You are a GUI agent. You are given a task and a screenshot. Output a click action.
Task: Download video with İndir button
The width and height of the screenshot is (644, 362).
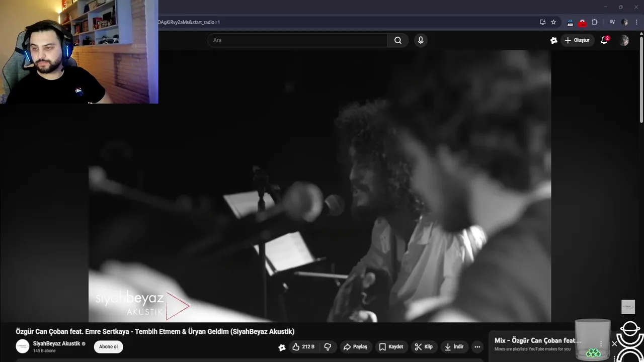pos(454,347)
